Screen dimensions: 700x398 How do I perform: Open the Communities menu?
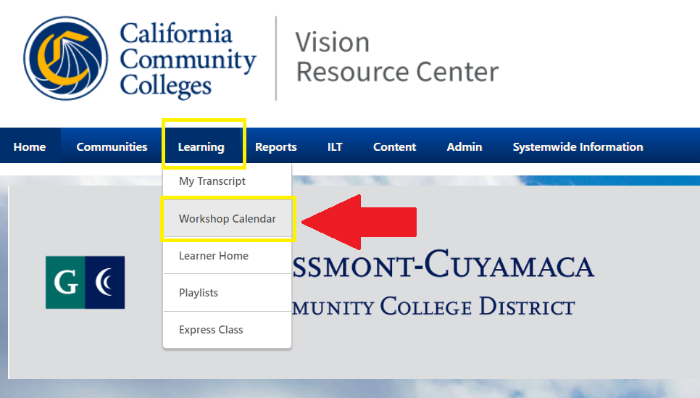point(112,147)
